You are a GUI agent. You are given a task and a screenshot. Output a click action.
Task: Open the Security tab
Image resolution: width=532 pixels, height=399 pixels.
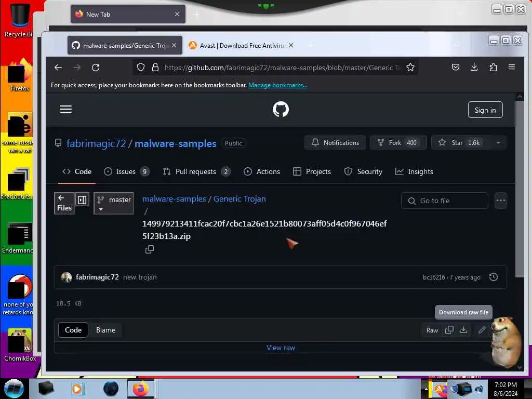363,171
